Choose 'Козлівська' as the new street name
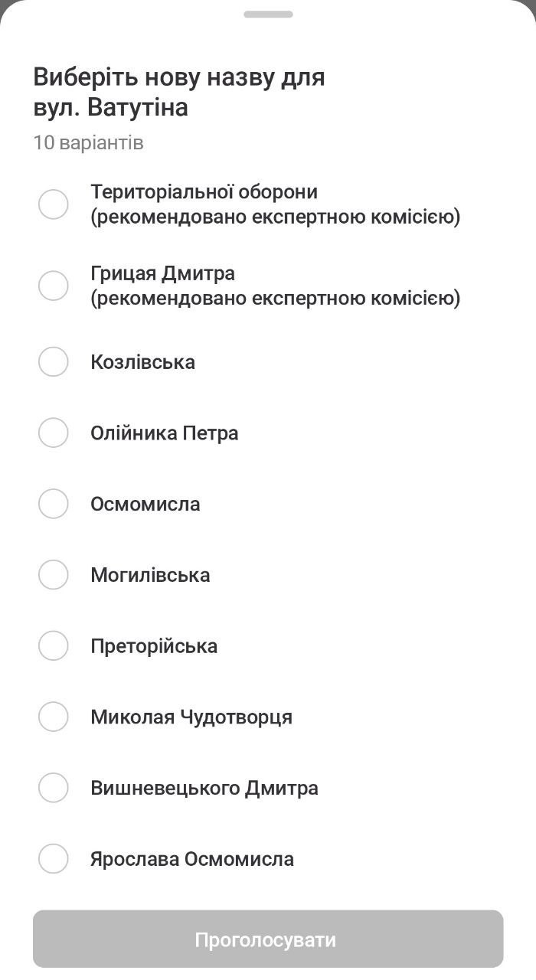536x980 pixels. coord(54,362)
